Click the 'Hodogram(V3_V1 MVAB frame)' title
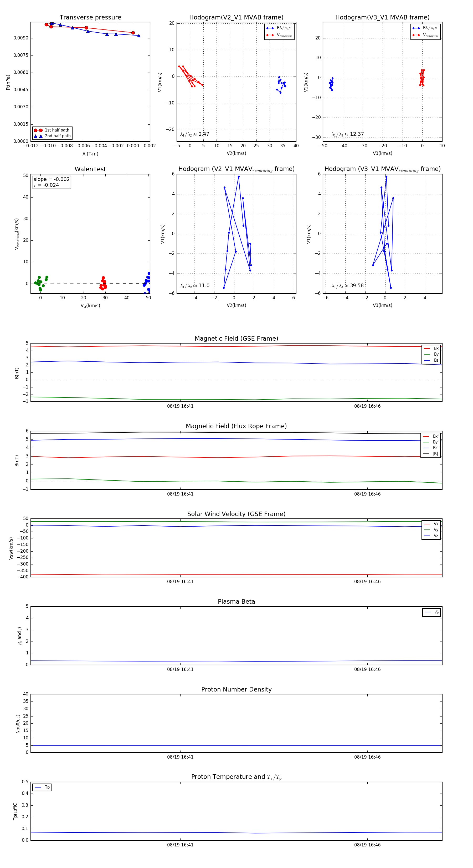473x868 pixels. [382, 18]
